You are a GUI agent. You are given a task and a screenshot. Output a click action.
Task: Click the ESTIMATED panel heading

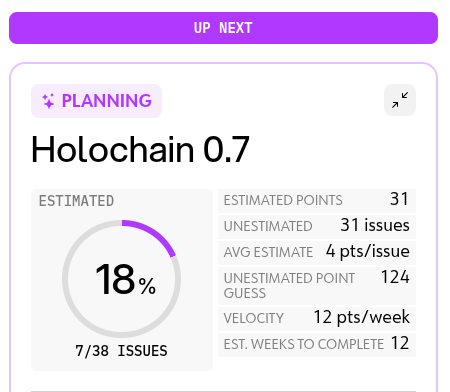click(x=76, y=201)
